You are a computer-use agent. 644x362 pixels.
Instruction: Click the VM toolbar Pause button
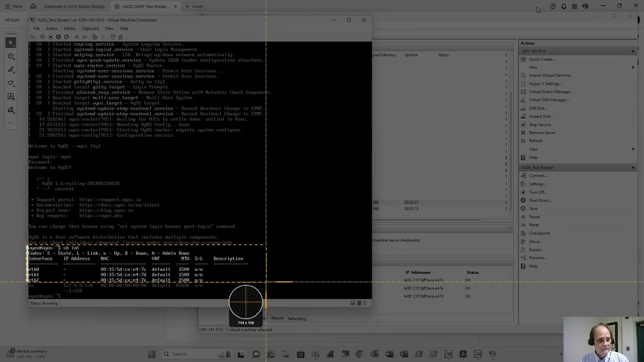click(x=76, y=37)
